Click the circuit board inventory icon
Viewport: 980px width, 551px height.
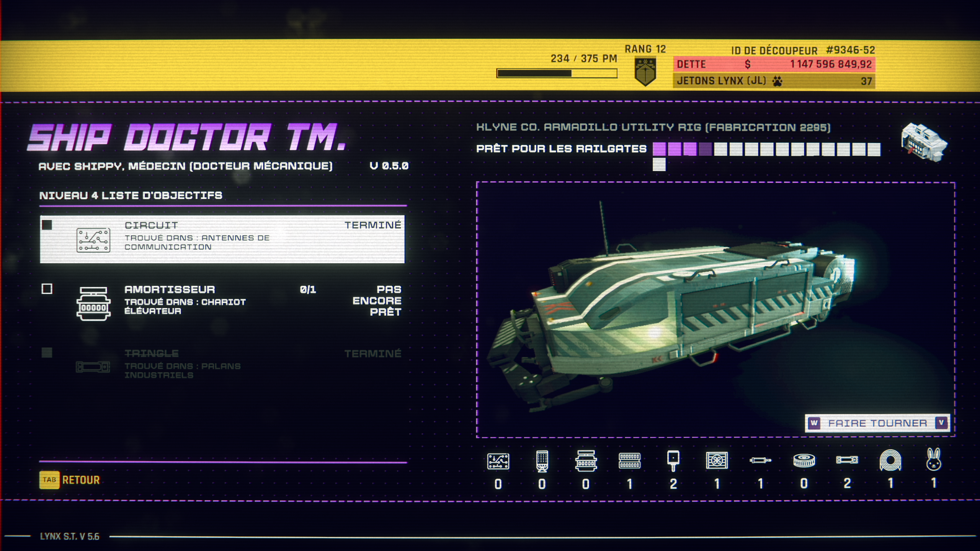pyautogui.click(x=498, y=461)
